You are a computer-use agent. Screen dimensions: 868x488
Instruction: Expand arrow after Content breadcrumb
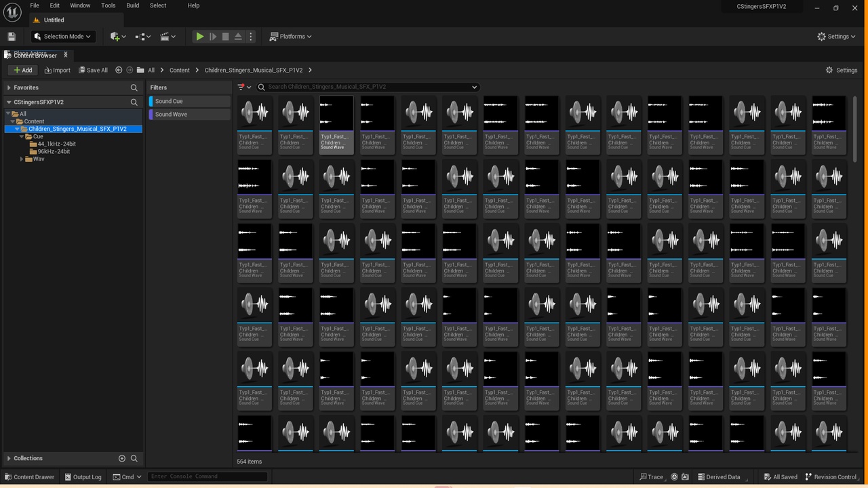(x=197, y=70)
